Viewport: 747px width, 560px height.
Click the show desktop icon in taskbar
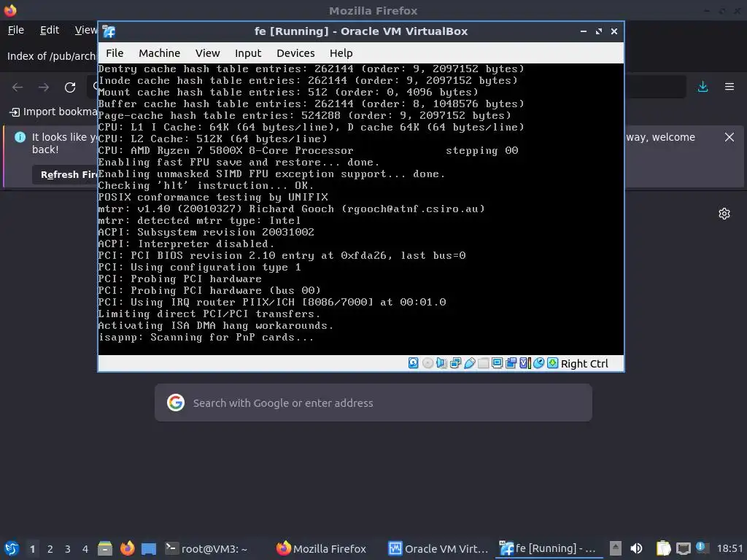(149, 548)
